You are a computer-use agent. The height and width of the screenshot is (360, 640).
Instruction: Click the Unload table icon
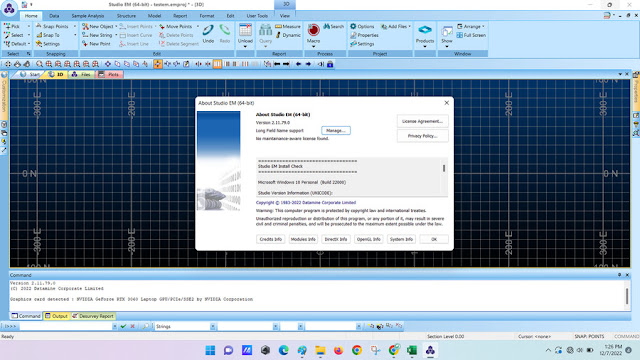coord(245,30)
